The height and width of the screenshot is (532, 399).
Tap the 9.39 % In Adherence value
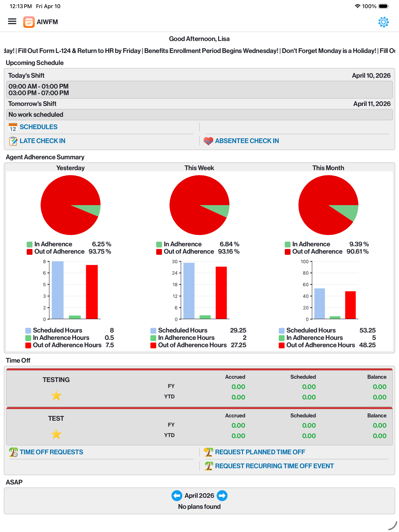point(359,244)
